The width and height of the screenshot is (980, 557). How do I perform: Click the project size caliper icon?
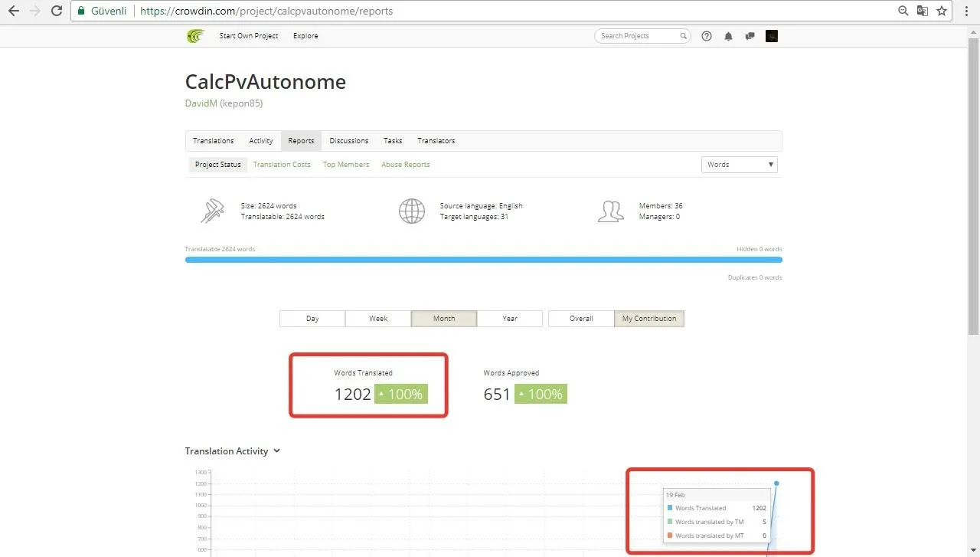[x=212, y=211]
